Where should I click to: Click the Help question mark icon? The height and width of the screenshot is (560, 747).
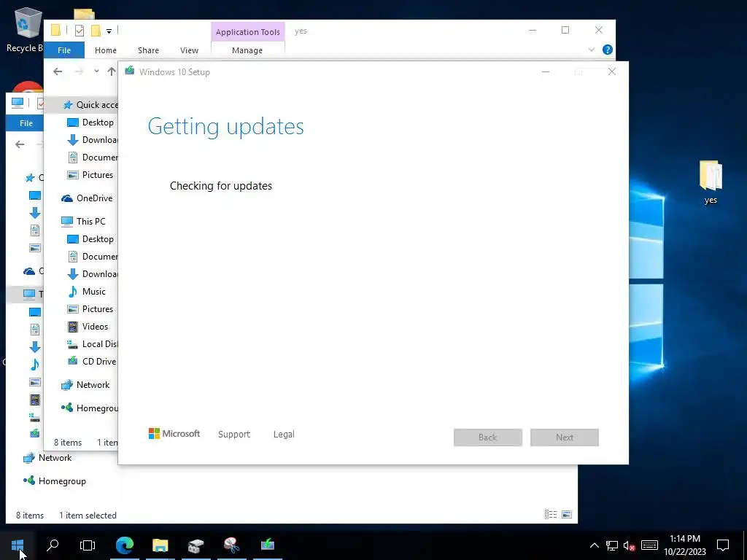click(x=608, y=50)
